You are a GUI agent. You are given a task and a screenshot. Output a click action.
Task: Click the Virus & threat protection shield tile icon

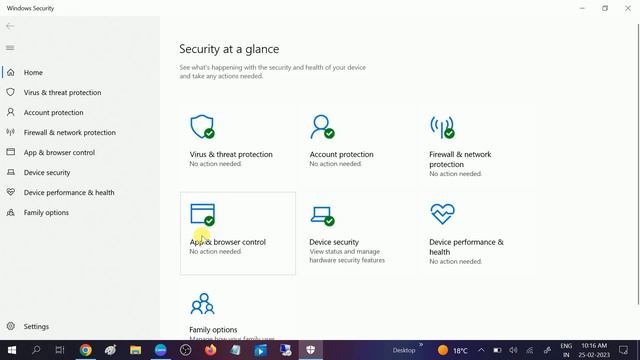(202, 127)
